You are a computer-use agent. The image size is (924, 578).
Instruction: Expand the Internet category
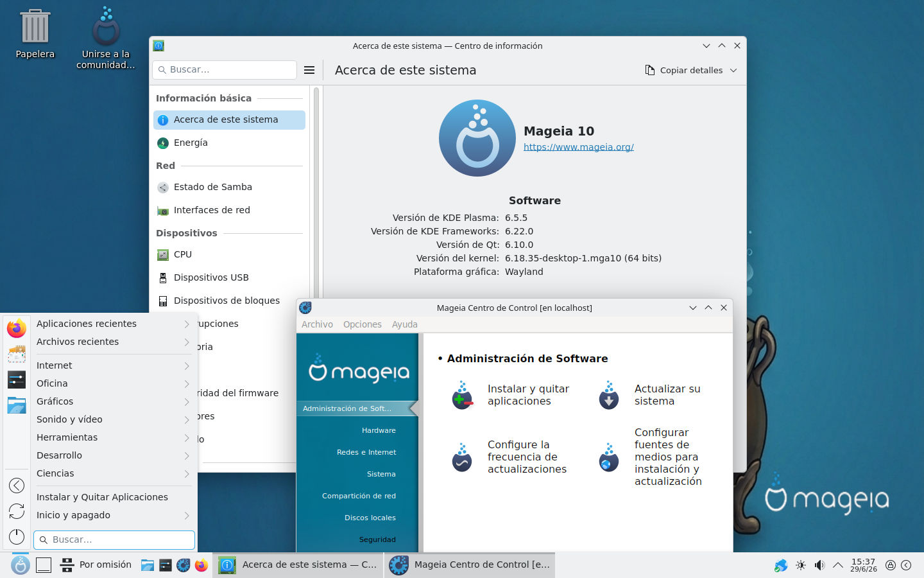113,365
